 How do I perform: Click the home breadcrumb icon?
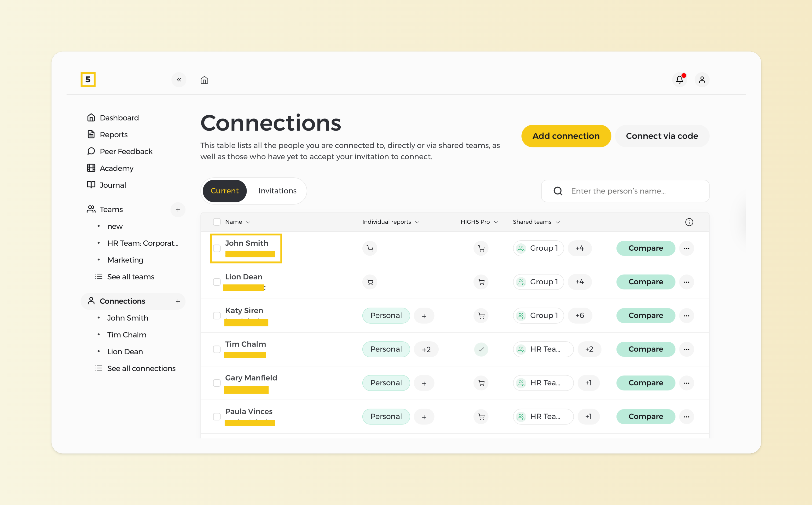tap(204, 80)
